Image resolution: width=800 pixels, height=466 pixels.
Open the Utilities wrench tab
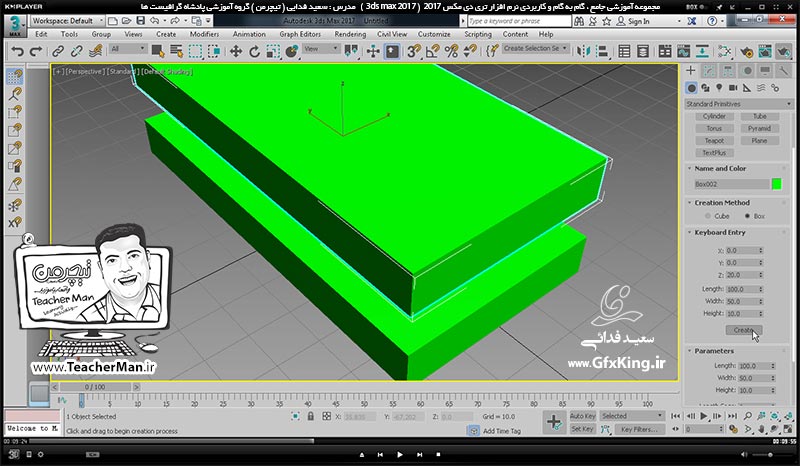(x=783, y=71)
